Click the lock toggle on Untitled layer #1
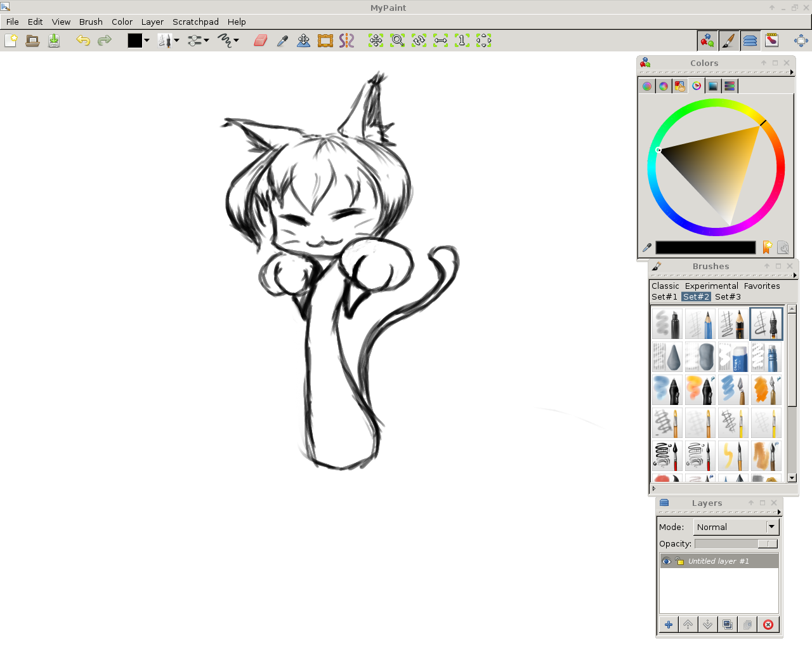Viewport: 812px width, 650px height. pos(679,561)
